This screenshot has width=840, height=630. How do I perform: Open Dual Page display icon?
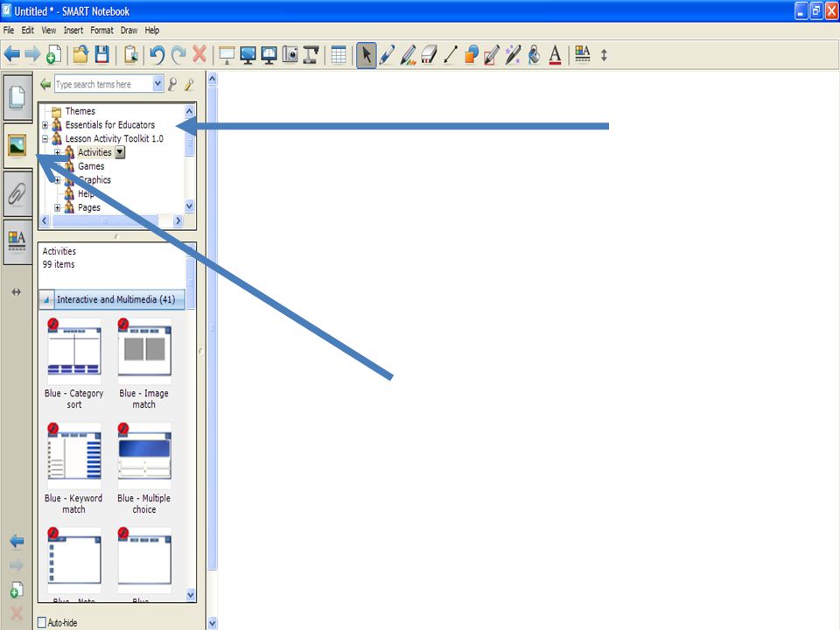(269, 54)
